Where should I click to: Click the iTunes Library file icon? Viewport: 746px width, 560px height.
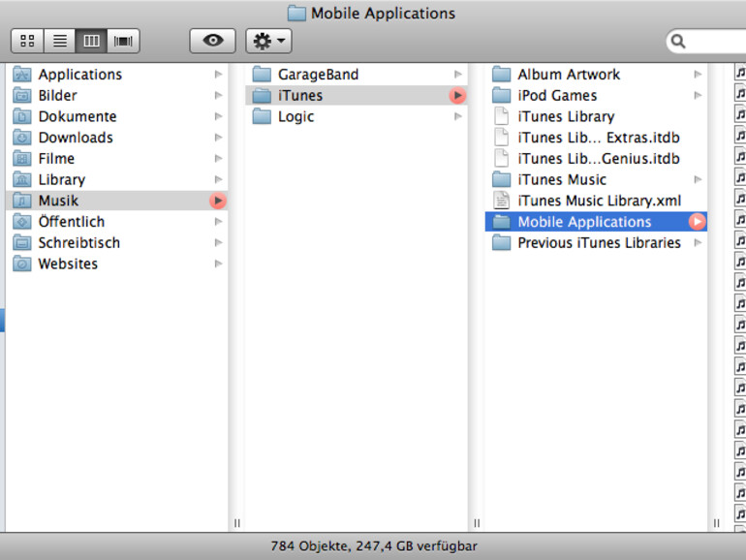coord(502,116)
